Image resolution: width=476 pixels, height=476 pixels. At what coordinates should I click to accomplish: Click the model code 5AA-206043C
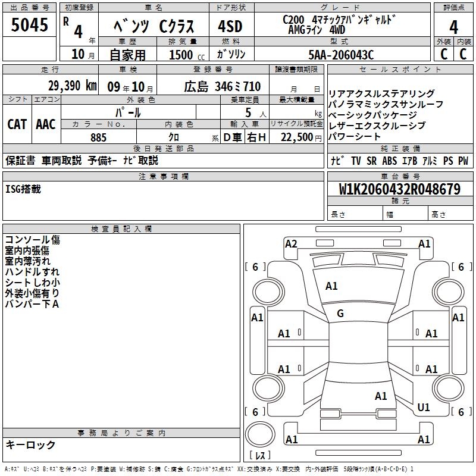pyautogui.click(x=341, y=55)
